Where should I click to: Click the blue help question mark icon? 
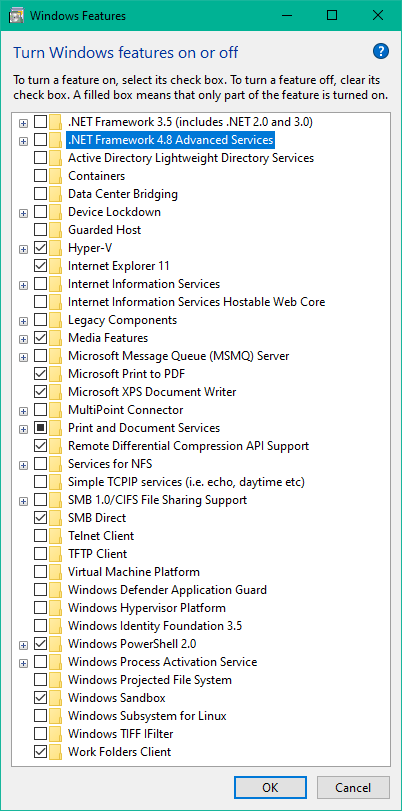tap(380, 51)
